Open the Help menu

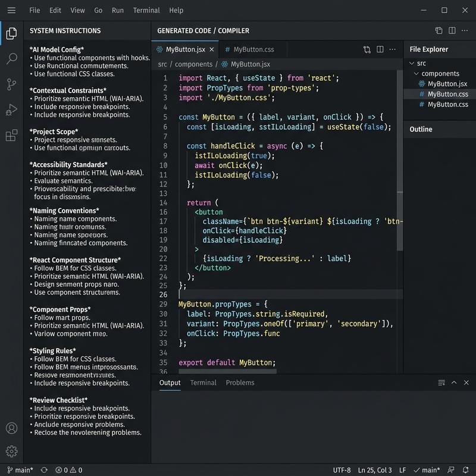pos(176,10)
